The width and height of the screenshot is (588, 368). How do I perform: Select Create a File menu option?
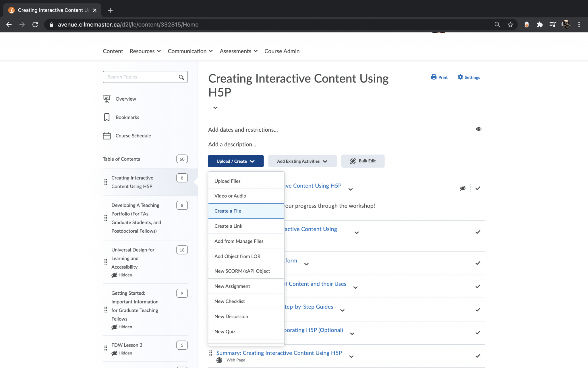[228, 211]
